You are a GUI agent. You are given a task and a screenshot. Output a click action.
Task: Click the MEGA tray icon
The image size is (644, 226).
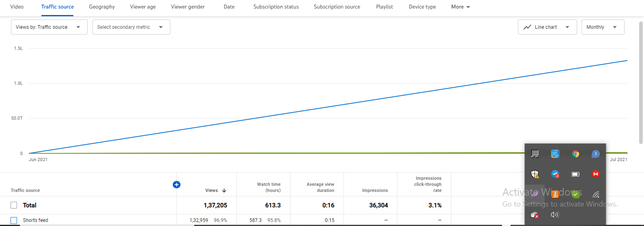(x=595, y=174)
